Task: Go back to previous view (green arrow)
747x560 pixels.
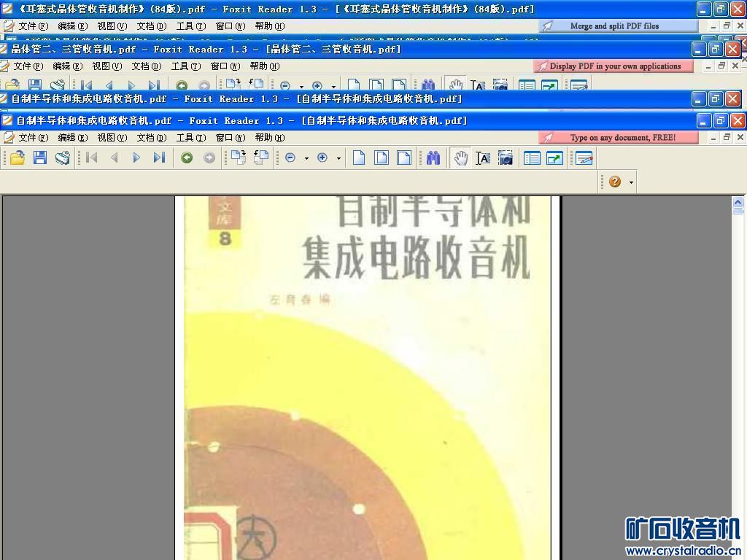Action: click(187, 157)
